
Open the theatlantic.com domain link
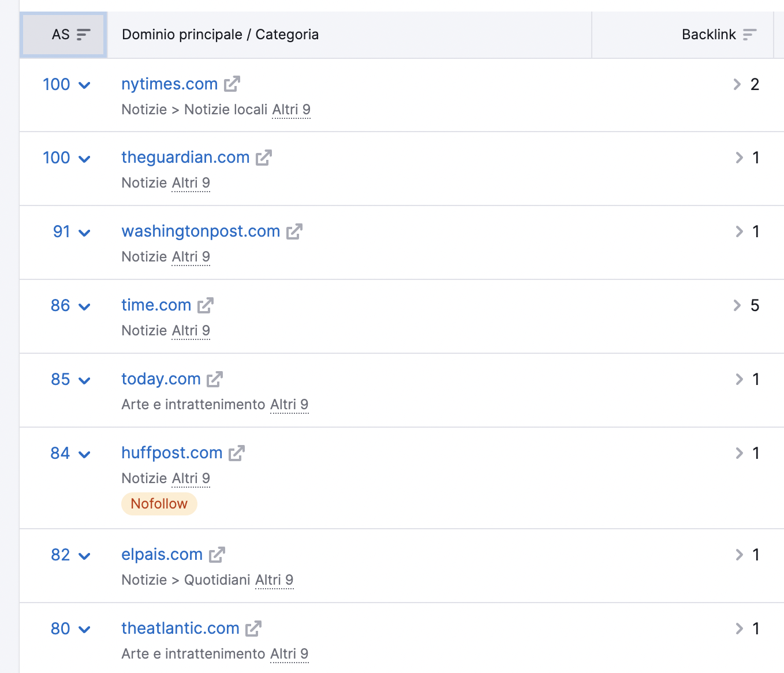180,629
